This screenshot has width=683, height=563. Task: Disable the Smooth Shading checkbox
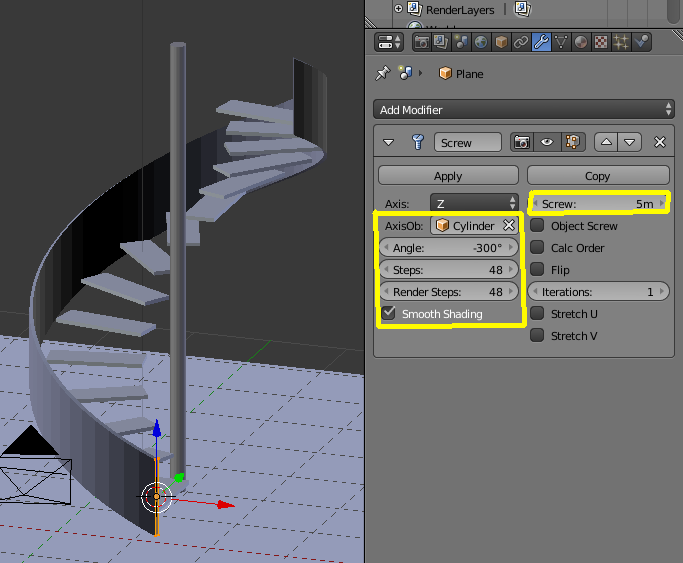389,313
